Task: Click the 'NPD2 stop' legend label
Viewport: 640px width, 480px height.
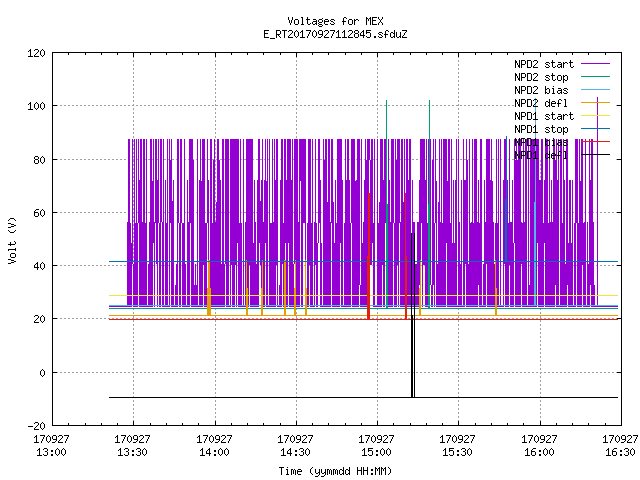Action: coord(541,77)
